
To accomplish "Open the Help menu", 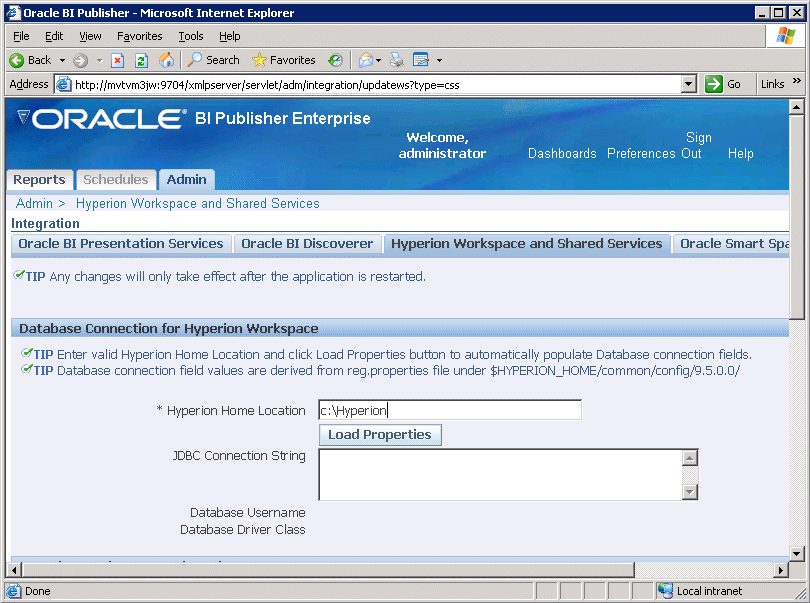I will [229, 36].
